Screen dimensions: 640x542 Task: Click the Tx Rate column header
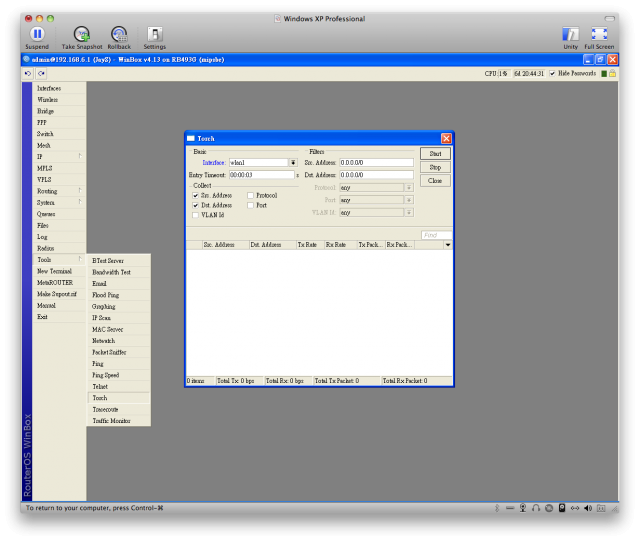310,245
